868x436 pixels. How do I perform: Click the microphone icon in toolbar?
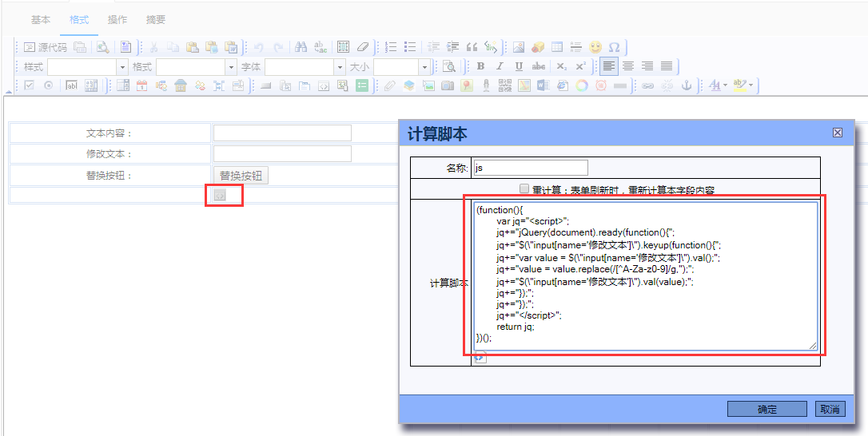point(486,85)
